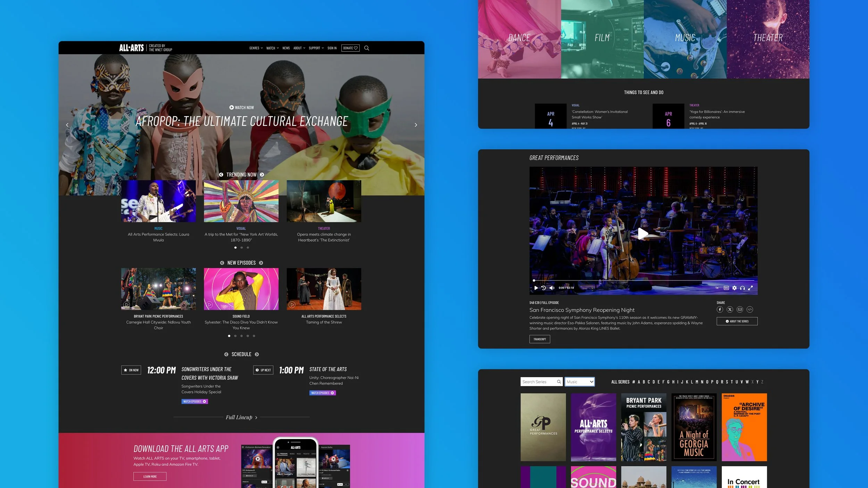Share episode on Facebook
Image resolution: width=868 pixels, height=488 pixels.
[720, 309]
